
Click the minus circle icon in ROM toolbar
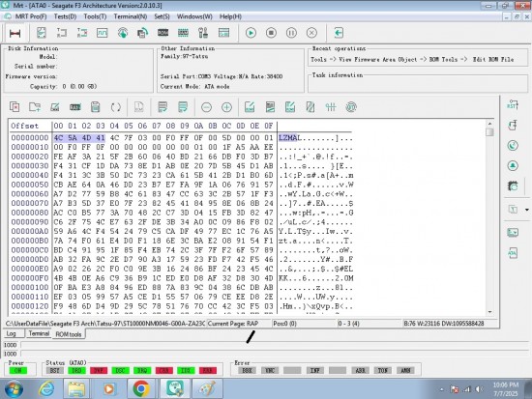click(206, 107)
